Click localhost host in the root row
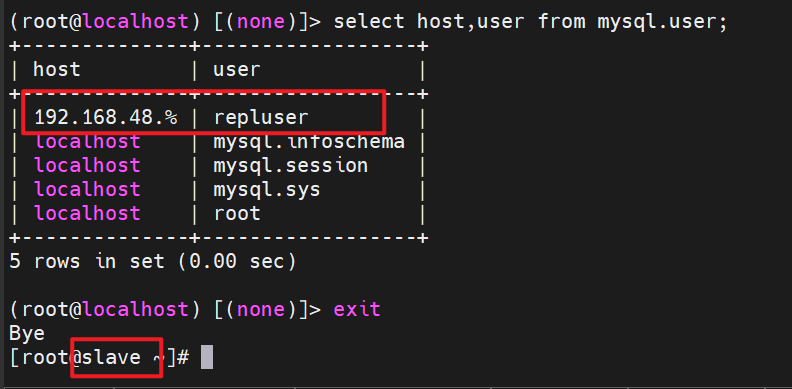 tap(87, 213)
